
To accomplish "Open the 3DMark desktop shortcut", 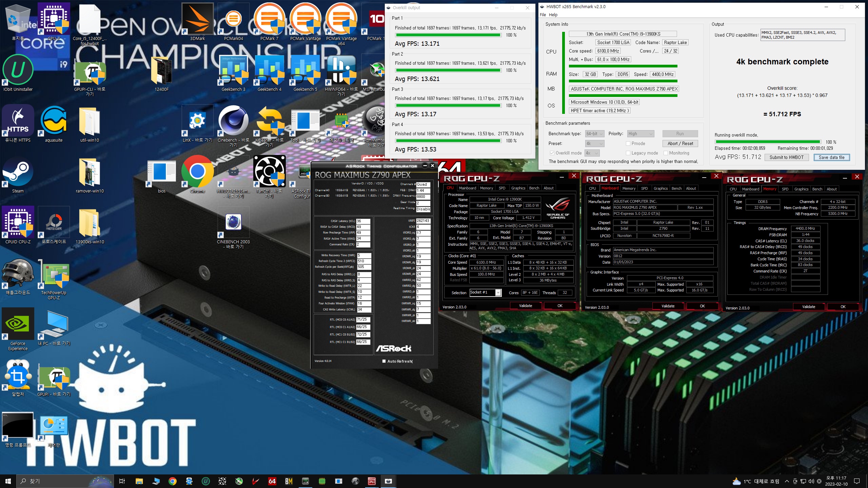I will point(197,22).
